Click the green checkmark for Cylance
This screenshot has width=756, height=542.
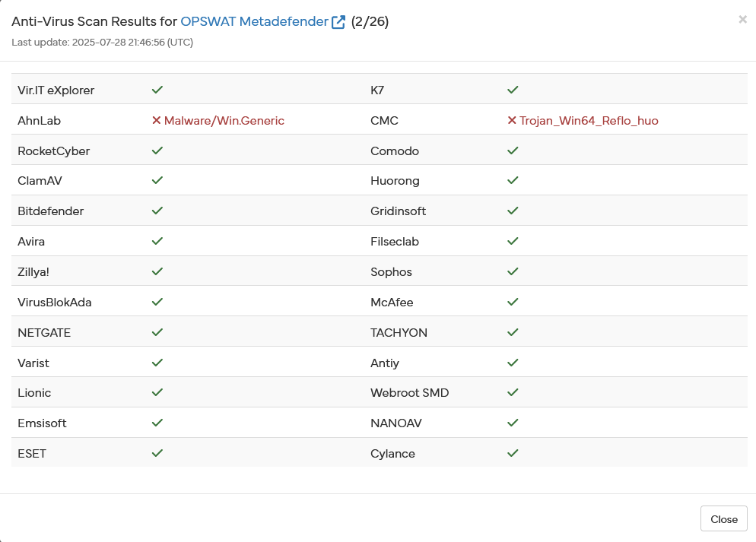tap(513, 453)
